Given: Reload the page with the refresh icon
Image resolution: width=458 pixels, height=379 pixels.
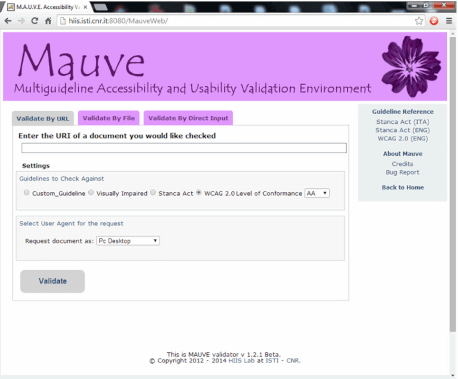Looking at the screenshot, I should [35, 21].
